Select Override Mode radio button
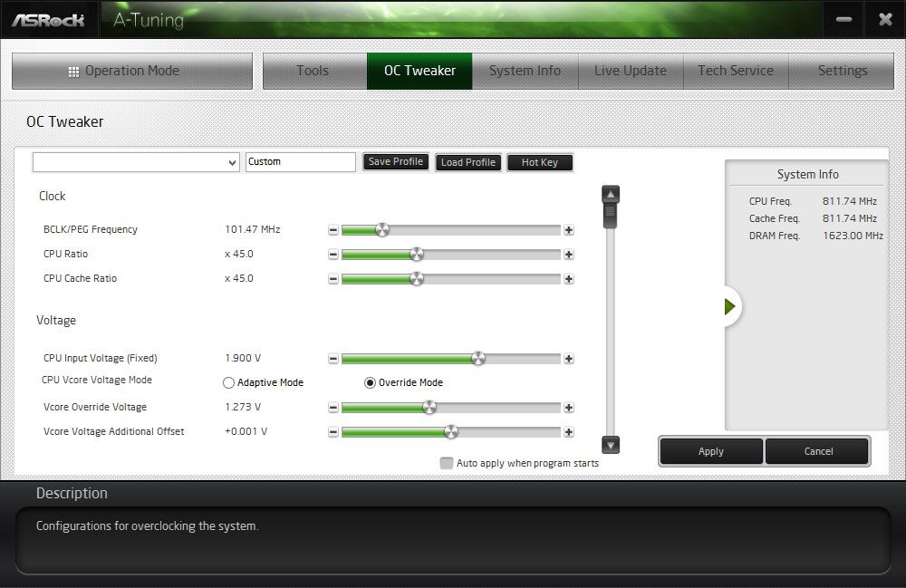The height and width of the screenshot is (588, 906). tap(370, 382)
